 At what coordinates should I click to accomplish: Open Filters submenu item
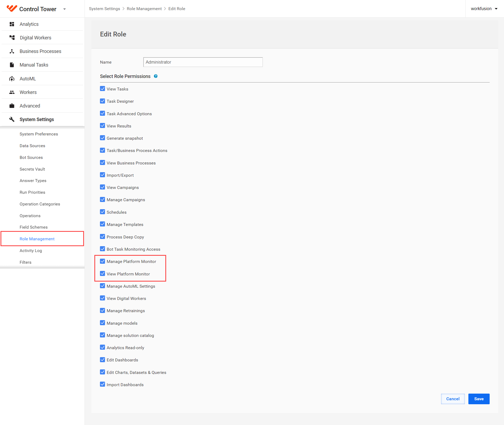click(x=26, y=262)
